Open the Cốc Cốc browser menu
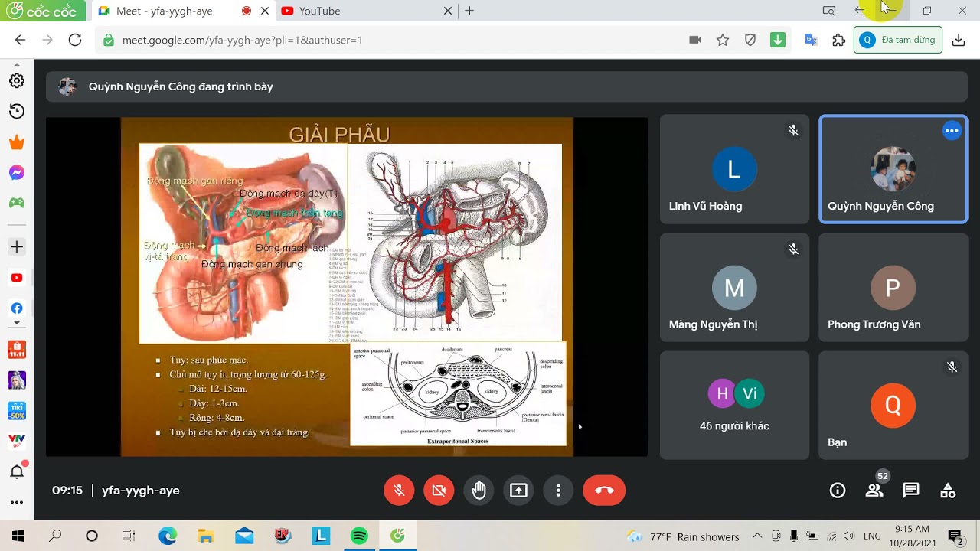Screen dimensions: 980x551 coord(43,11)
